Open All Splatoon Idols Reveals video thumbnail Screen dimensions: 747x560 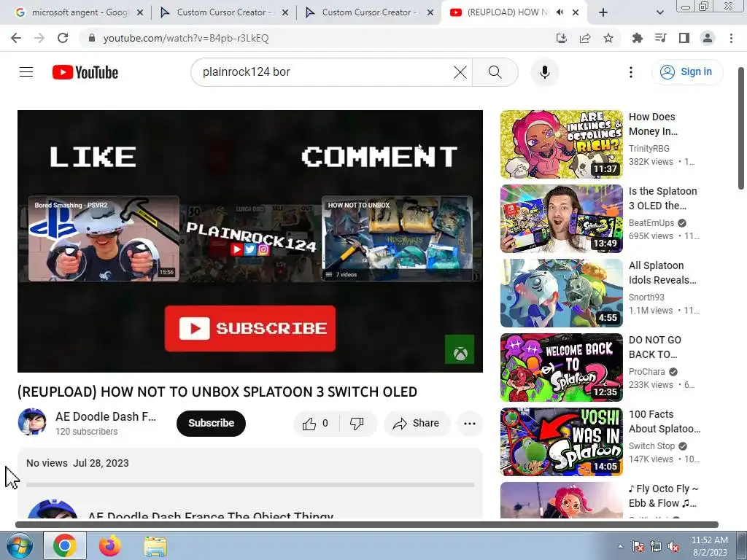point(561,293)
